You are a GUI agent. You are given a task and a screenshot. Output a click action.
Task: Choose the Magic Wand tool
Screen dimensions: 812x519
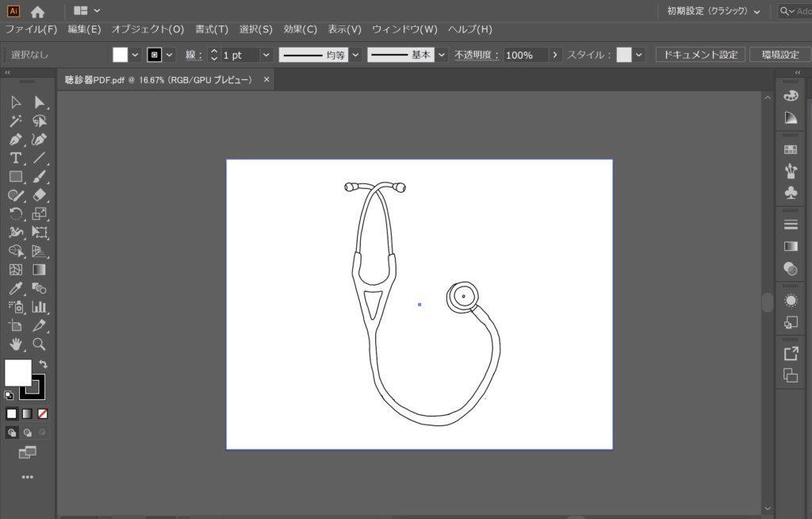point(16,121)
